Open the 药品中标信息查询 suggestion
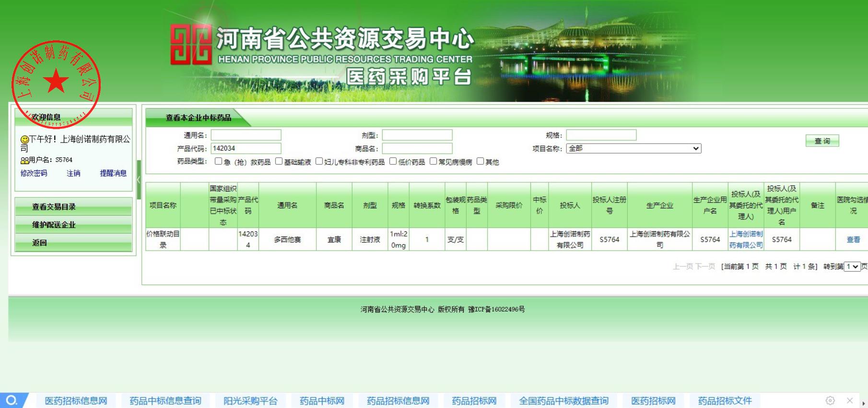This screenshot has width=868, height=408. point(165,401)
